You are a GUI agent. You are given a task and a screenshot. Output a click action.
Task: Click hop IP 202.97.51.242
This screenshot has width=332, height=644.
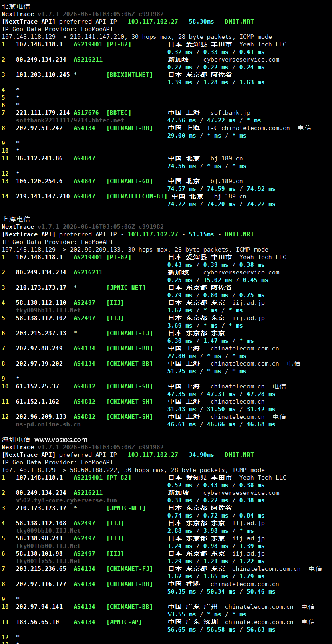click(x=39, y=128)
